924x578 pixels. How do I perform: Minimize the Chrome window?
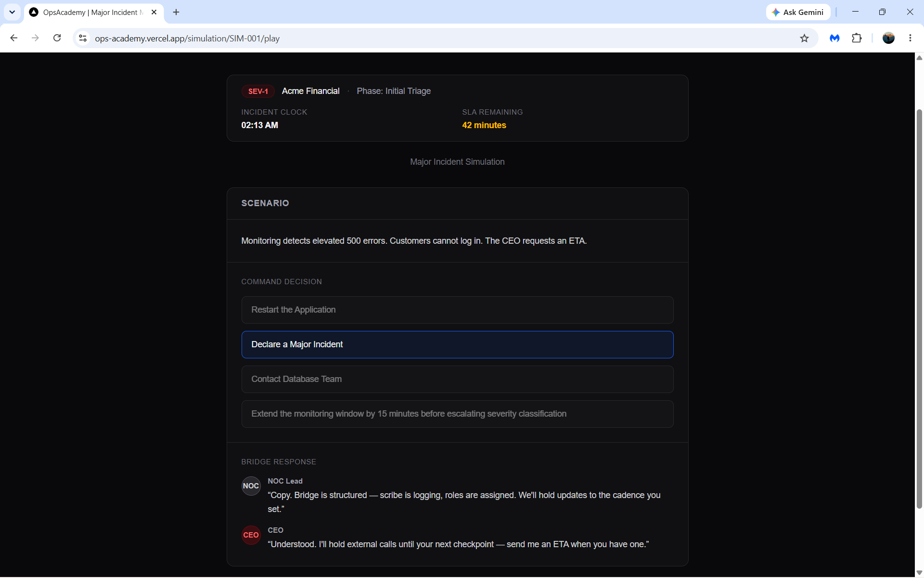click(x=855, y=12)
